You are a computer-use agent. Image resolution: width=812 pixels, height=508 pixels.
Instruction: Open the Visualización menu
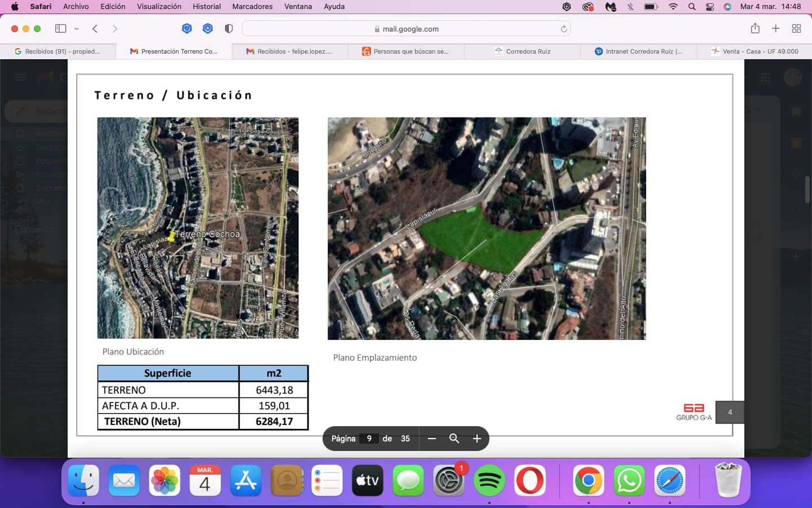click(159, 7)
